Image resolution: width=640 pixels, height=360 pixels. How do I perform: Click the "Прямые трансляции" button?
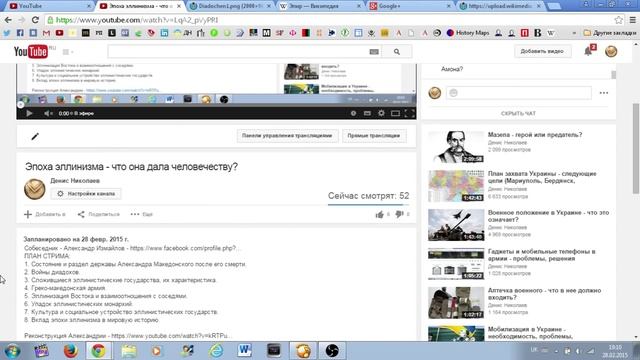tap(373, 136)
